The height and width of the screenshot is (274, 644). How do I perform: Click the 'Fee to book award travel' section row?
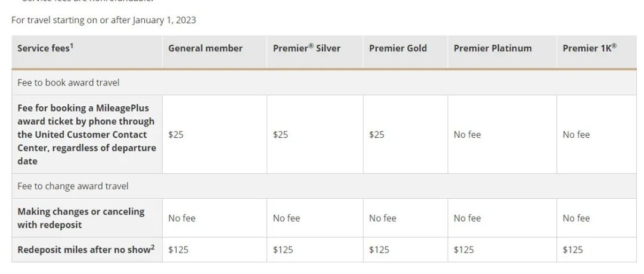tap(69, 83)
